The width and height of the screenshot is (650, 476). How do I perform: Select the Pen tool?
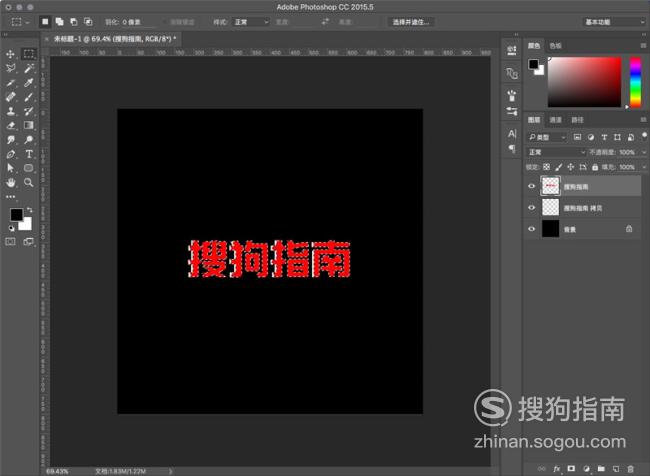click(11, 154)
